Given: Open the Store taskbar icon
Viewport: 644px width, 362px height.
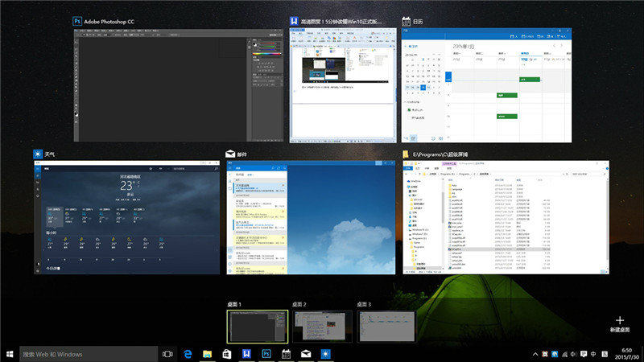Looking at the screenshot, I should pyautogui.click(x=227, y=354).
